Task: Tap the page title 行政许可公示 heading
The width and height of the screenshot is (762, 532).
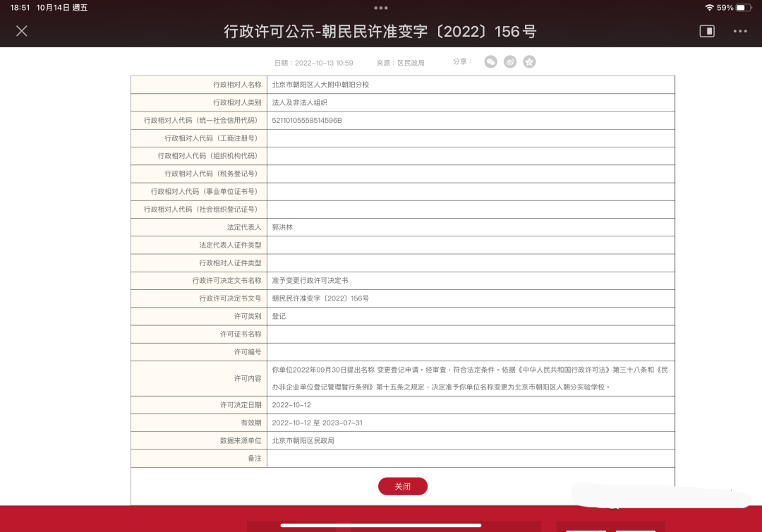Action: [x=380, y=31]
